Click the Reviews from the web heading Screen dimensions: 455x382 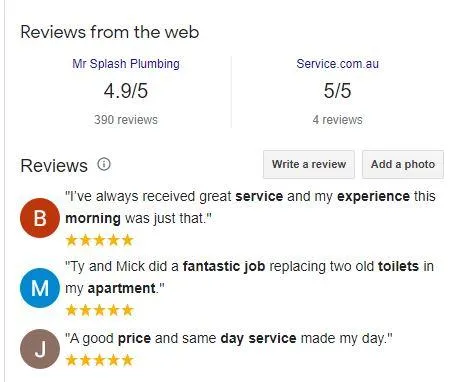[x=110, y=32]
